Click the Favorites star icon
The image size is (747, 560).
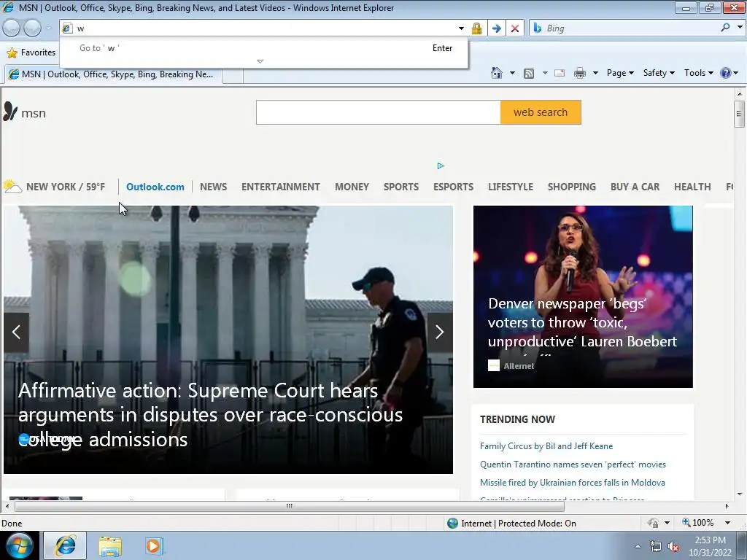point(12,52)
